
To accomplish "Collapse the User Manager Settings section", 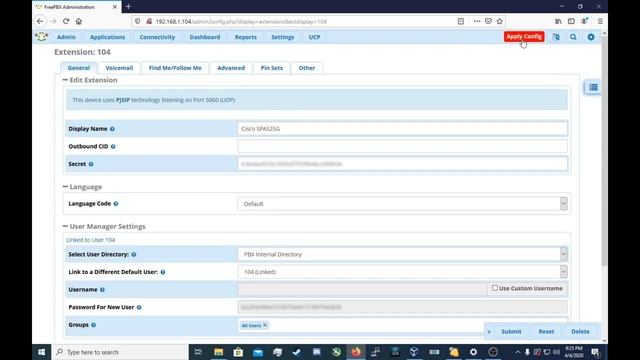I will pyautogui.click(x=65, y=226).
